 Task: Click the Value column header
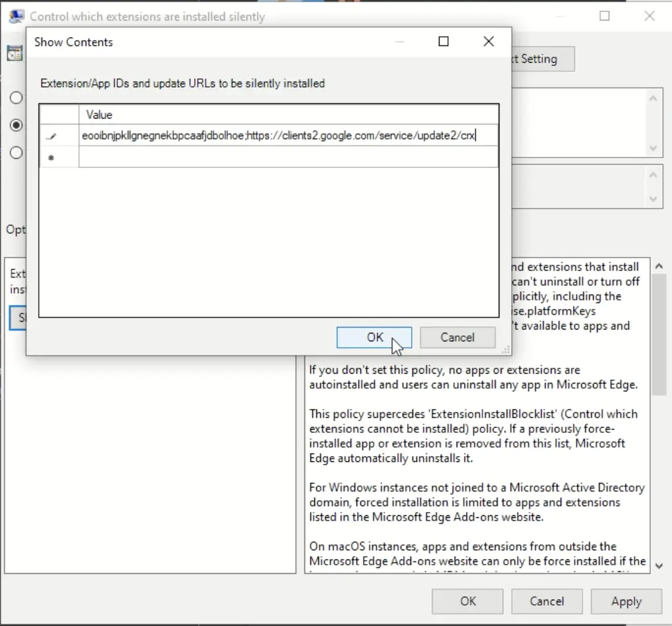coord(99,114)
